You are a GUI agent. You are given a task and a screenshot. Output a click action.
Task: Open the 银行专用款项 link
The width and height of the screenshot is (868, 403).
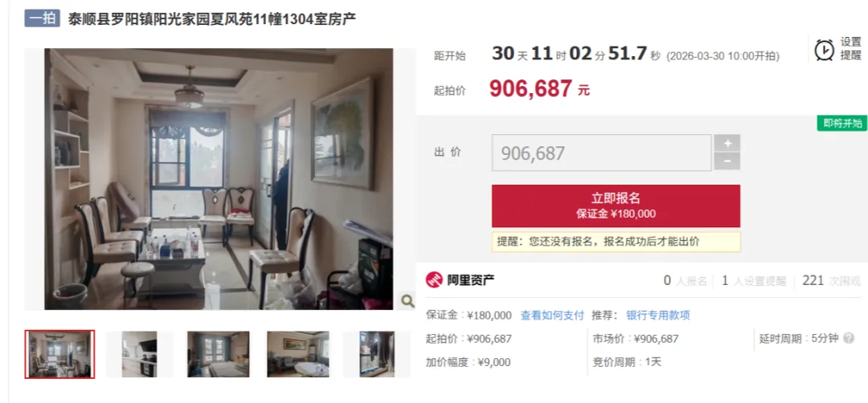[x=658, y=315]
